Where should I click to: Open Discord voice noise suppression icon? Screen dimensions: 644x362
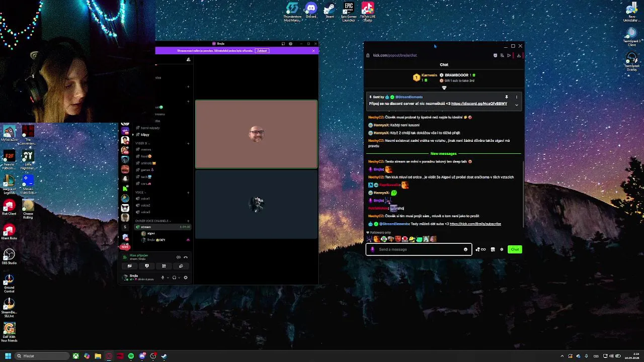179,257
